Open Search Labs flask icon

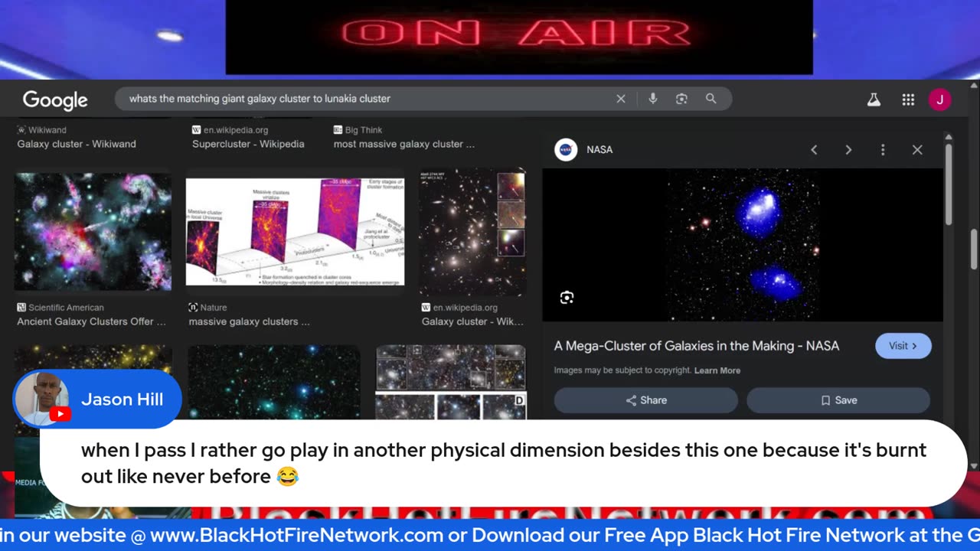[x=874, y=99]
